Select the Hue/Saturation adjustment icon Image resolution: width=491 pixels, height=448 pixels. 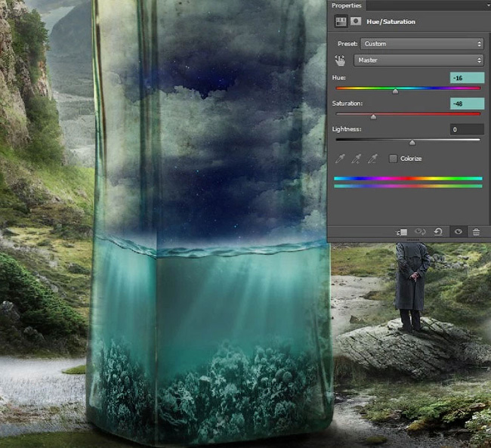(341, 21)
